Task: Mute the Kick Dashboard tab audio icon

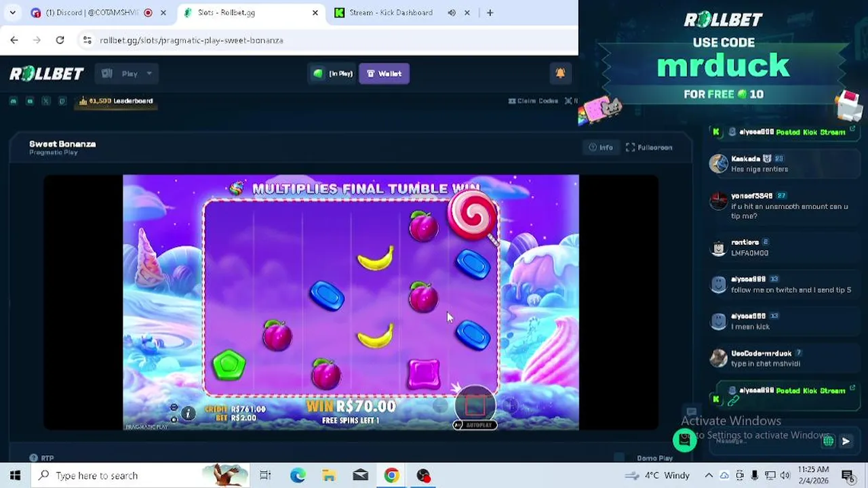Action: 452,12
